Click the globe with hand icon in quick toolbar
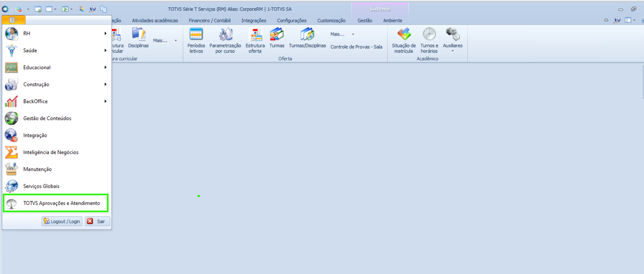This screenshot has height=274, width=644. [x=92, y=9]
